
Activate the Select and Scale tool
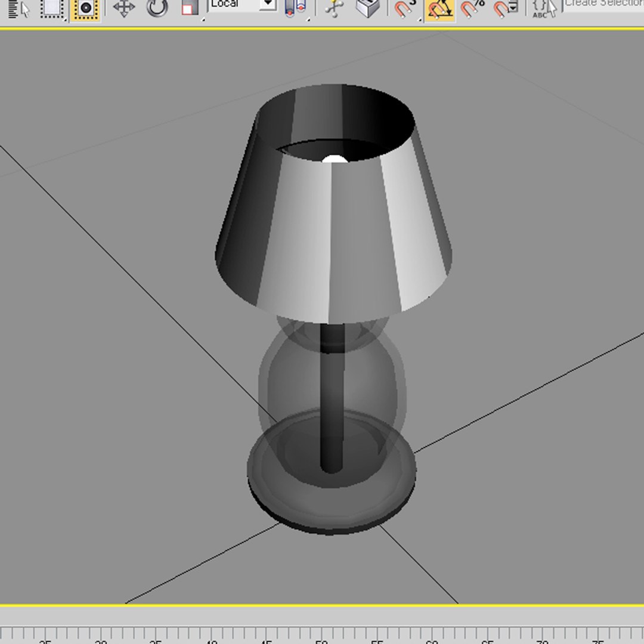190,8
